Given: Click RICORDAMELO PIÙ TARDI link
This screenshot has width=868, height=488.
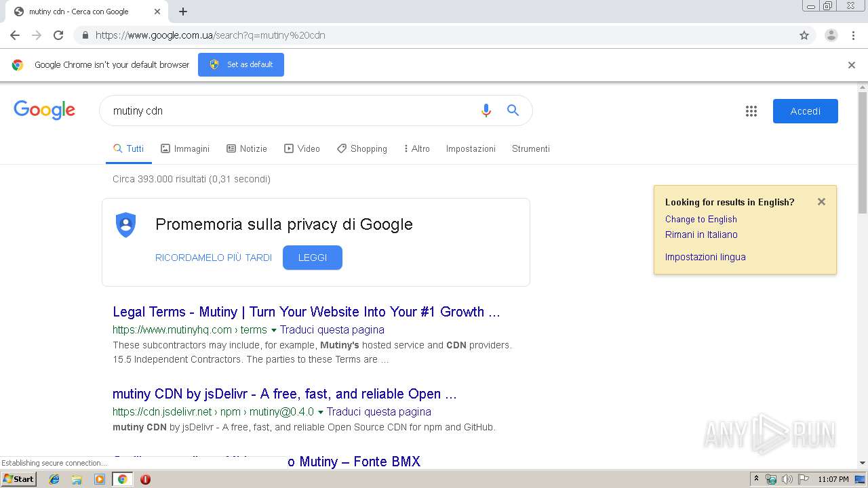Looking at the screenshot, I should 214,258.
